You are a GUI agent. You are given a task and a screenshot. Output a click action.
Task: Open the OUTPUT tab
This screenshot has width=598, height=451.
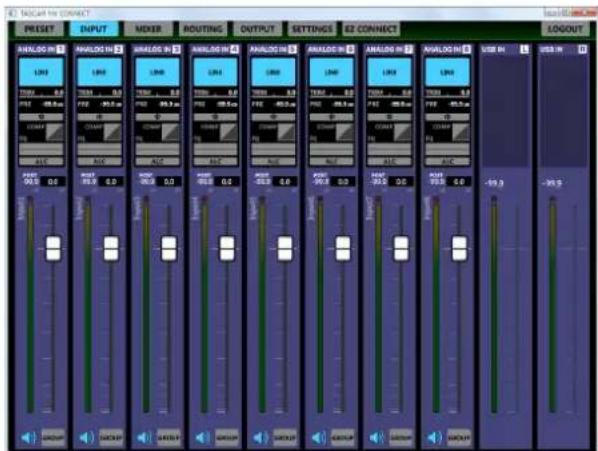pos(257,29)
